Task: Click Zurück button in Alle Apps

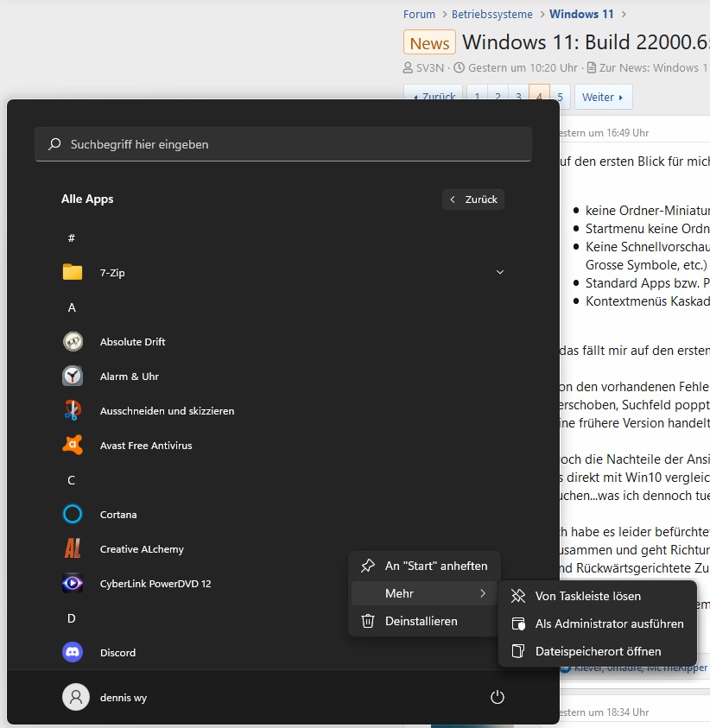Action: (473, 199)
